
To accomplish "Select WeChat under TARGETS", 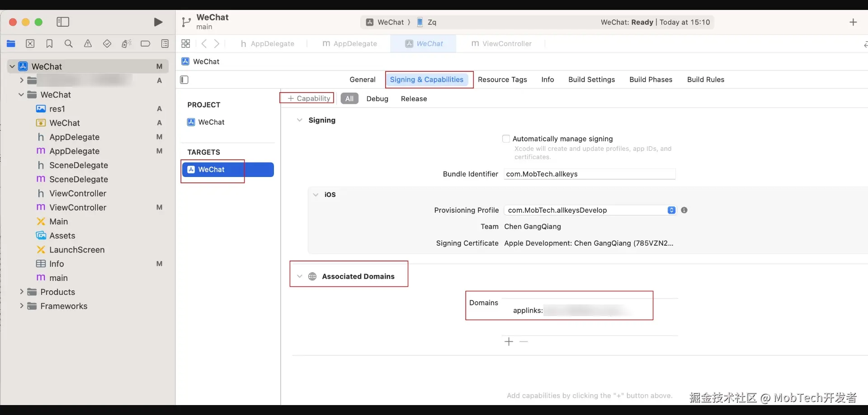I will (228, 169).
